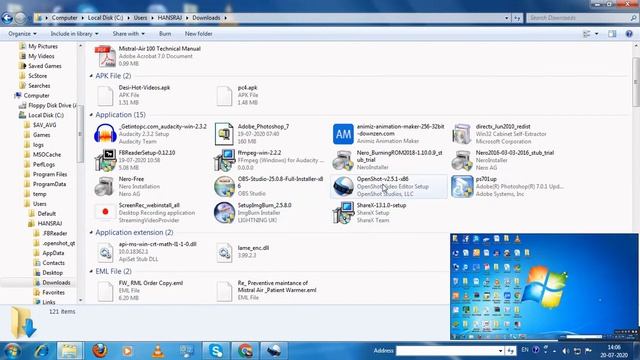
Task: Select Favorites folder in navigation tree
Action: pyautogui.click(x=53, y=292)
